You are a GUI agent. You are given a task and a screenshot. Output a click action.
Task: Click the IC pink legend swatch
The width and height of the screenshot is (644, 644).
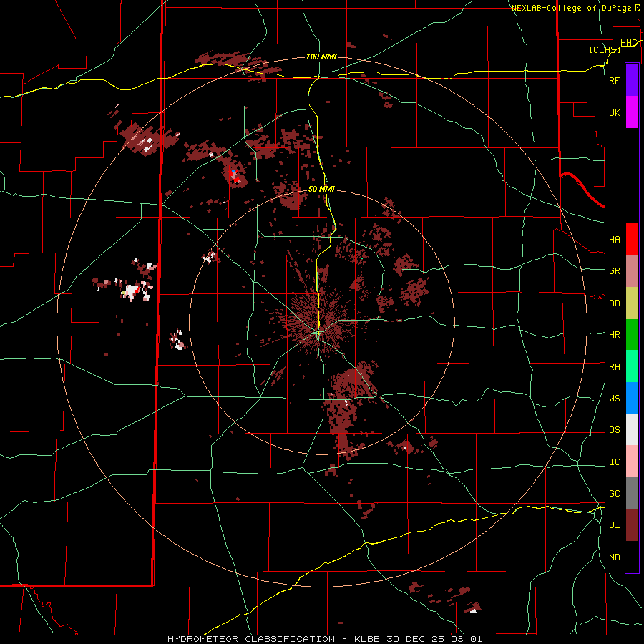pos(632,462)
